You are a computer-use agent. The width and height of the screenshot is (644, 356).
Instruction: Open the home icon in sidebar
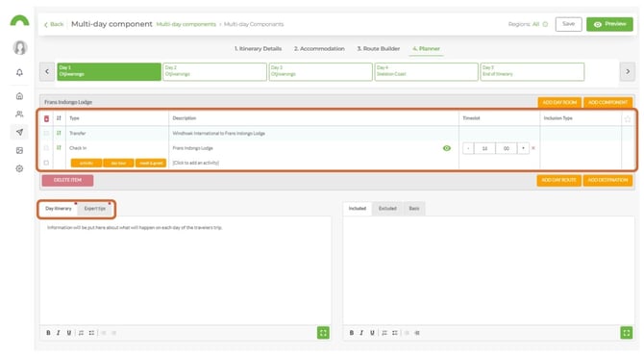[19, 96]
